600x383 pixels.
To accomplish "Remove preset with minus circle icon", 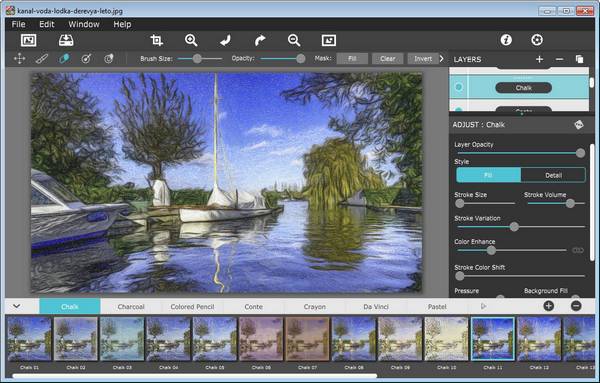I will 576,306.
